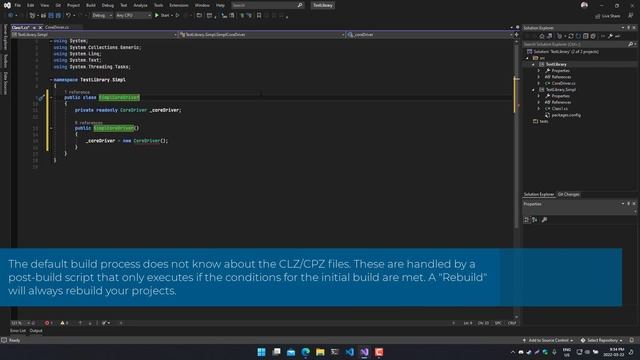
Task: Open the Any CPU platform dropdown
Action: point(133,16)
